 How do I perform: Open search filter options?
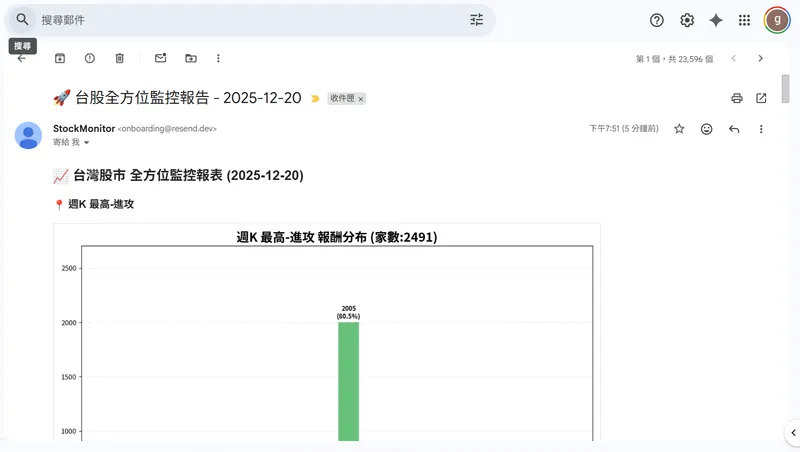coord(477,20)
